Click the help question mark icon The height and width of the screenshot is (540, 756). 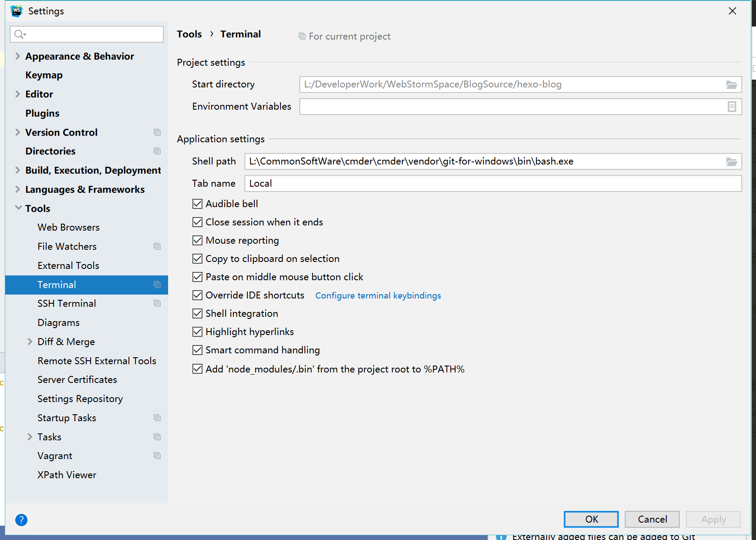(x=21, y=520)
